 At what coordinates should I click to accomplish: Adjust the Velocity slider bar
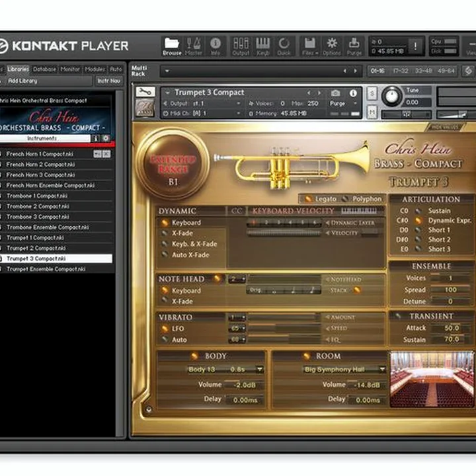(x=284, y=233)
